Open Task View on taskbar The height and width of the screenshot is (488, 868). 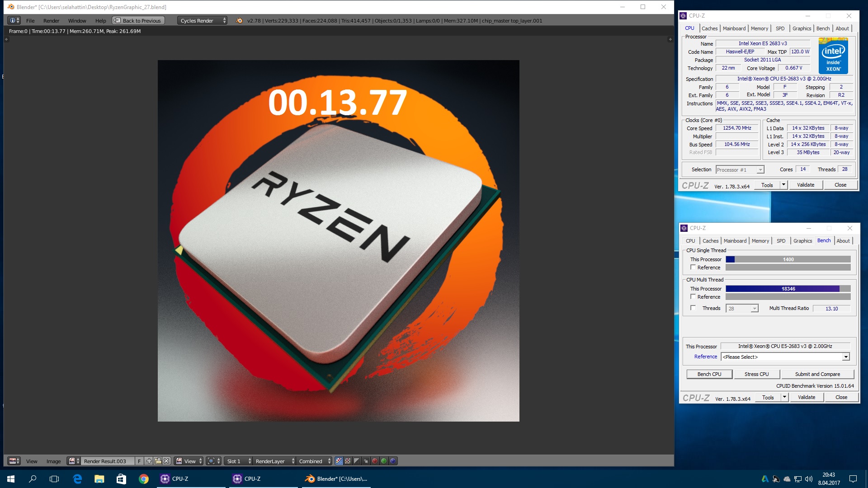54,479
